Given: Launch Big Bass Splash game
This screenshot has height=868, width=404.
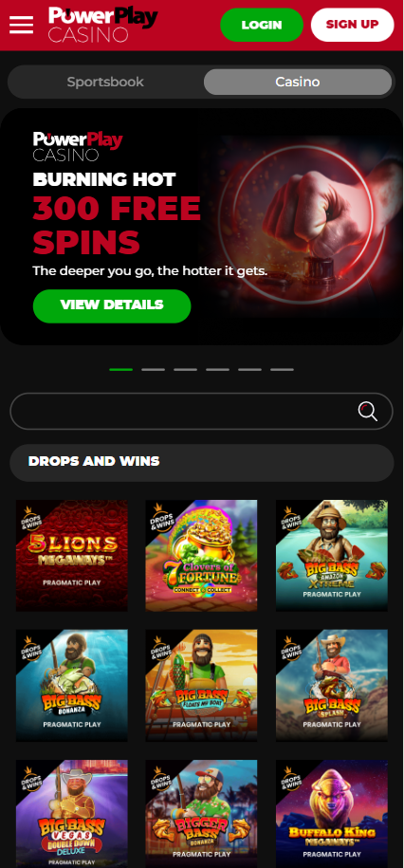Looking at the screenshot, I should tap(332, 685).
